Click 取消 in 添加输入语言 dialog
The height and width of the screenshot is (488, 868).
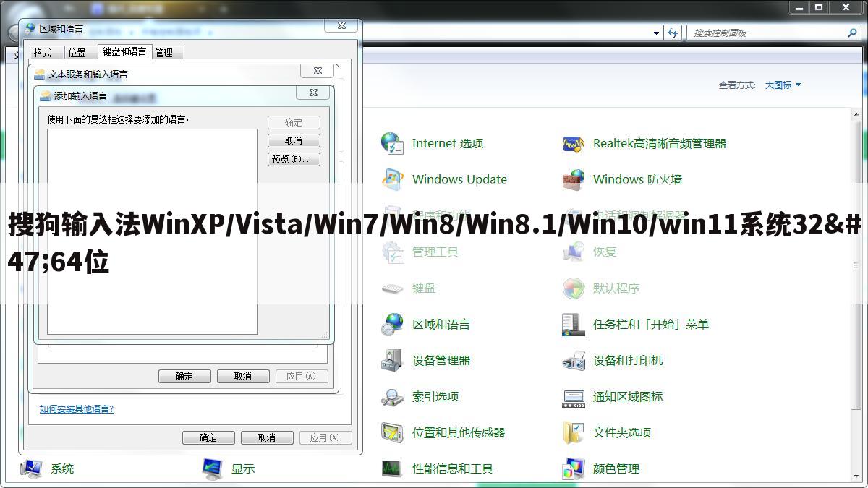click(x=294, y=141)
